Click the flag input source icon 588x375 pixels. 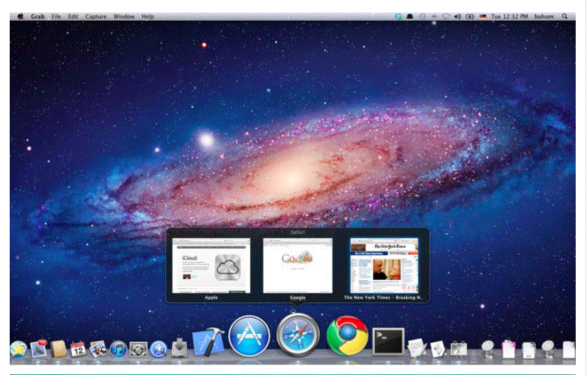coord(482,16)
